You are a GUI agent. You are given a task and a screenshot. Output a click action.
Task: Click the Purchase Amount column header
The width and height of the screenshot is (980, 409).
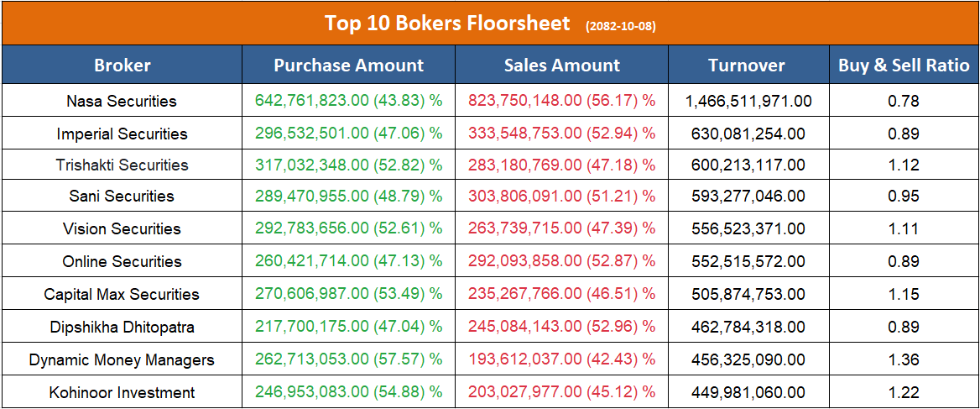click(x=349, y=66)
